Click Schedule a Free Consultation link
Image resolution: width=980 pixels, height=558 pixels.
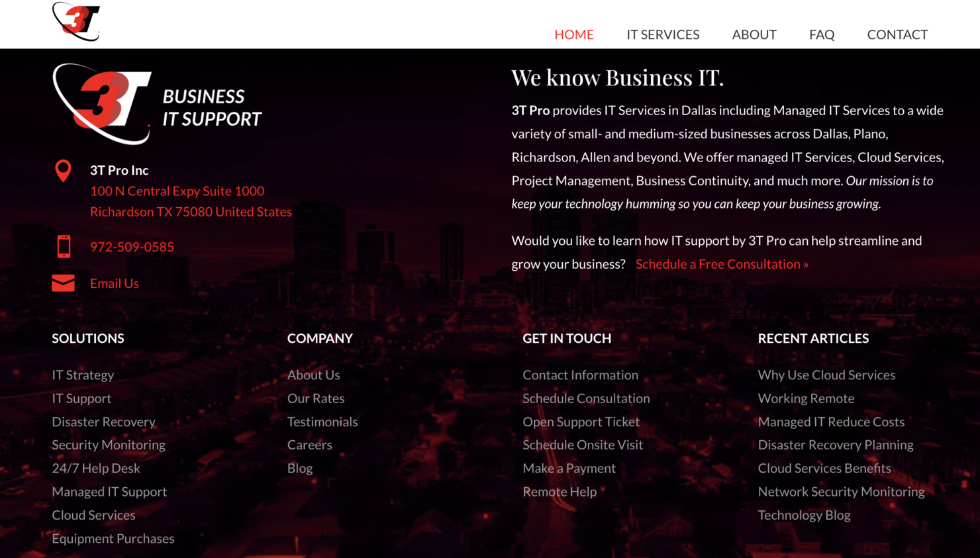click(721, 263)
